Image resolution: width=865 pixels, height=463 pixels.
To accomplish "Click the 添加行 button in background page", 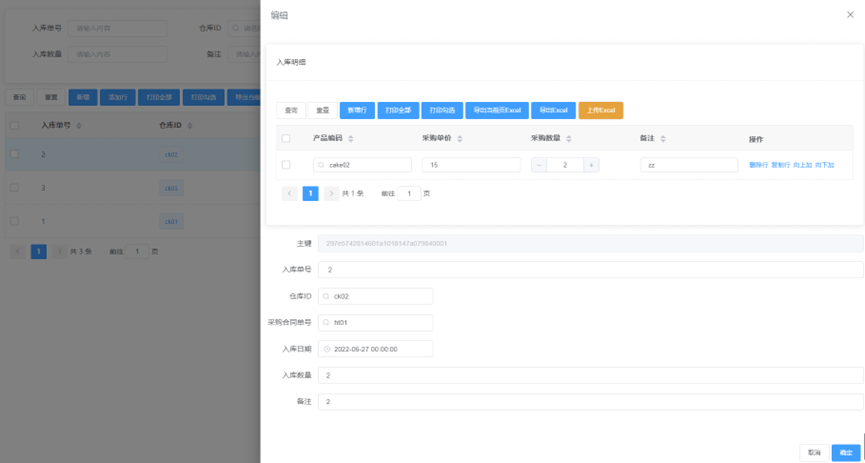I will click(x=118, y=97).
